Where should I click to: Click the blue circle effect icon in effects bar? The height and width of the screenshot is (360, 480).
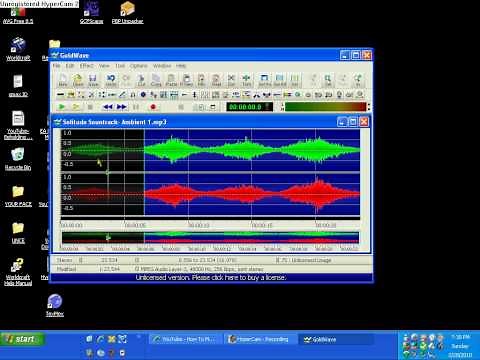tap(143, 95)
